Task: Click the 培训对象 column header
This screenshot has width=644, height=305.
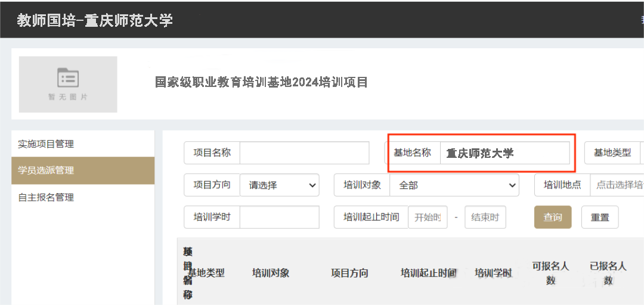Action: point(271,273)
